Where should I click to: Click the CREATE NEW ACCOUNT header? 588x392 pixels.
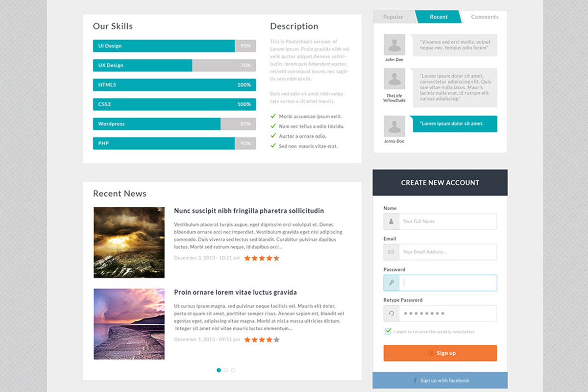point(440,183)
